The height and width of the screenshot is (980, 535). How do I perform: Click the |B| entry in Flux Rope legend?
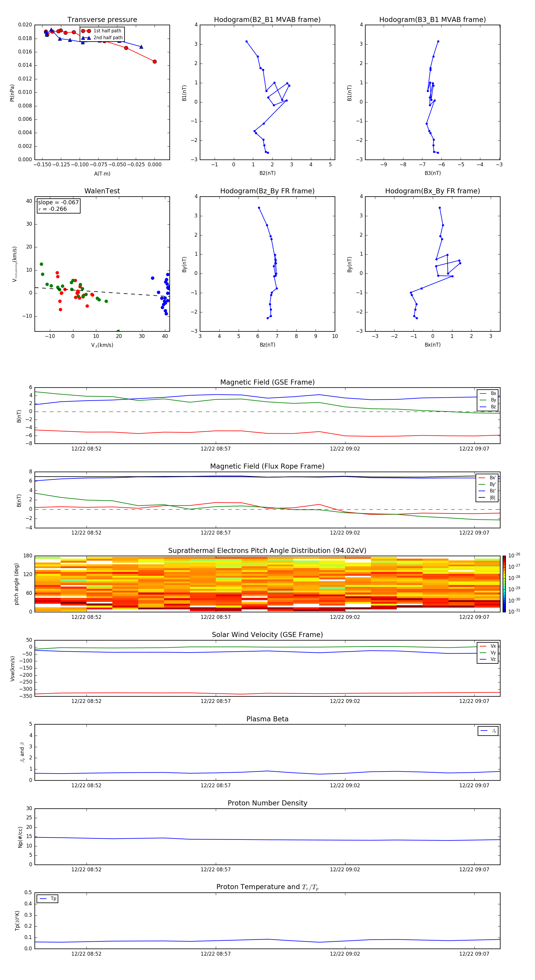point(487,498)
